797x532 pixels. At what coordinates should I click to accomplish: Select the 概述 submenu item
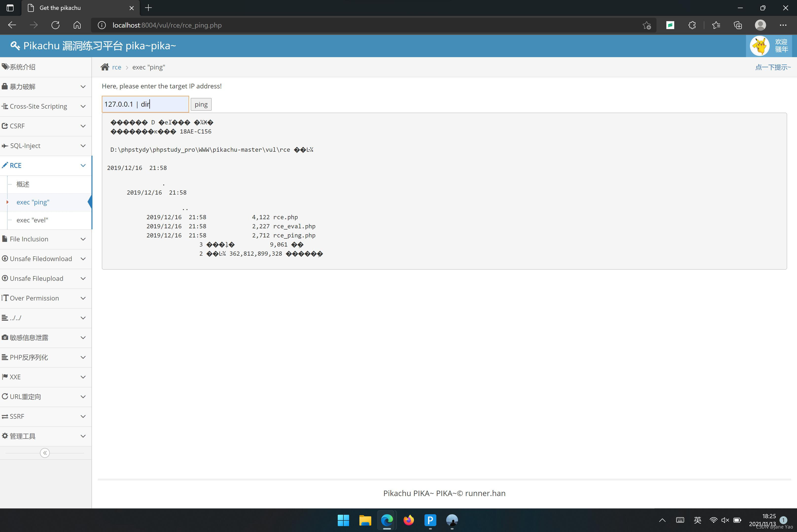pos(23,184)
